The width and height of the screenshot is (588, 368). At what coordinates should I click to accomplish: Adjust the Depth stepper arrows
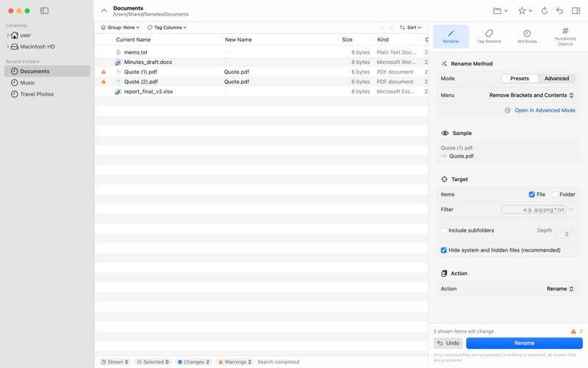[572, 230]
